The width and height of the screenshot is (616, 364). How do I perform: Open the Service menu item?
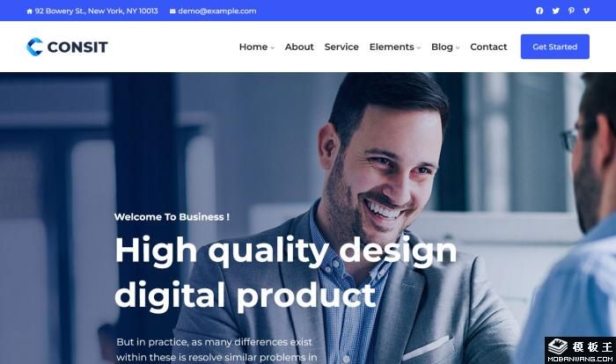pyautogui.click(x=341, y=47)
